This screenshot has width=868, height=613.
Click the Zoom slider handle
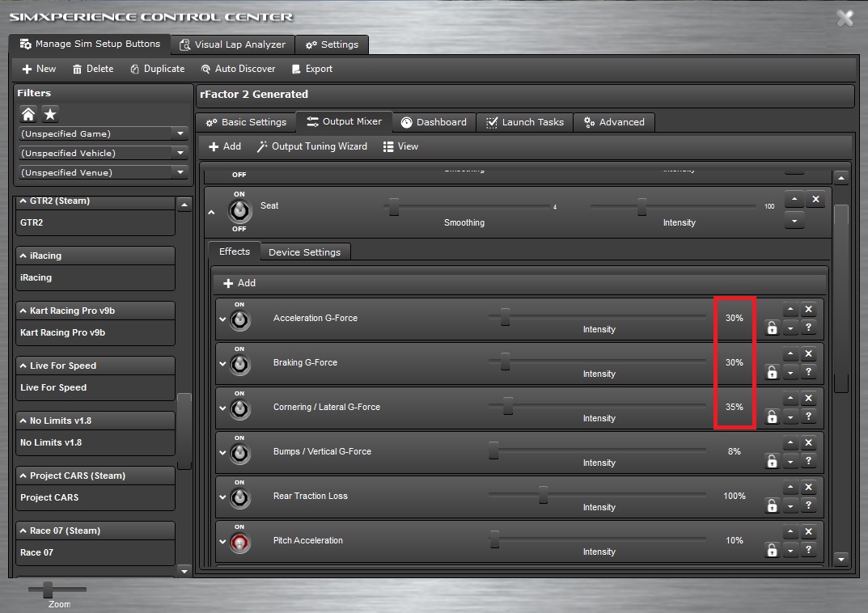[x=49, y=590]
